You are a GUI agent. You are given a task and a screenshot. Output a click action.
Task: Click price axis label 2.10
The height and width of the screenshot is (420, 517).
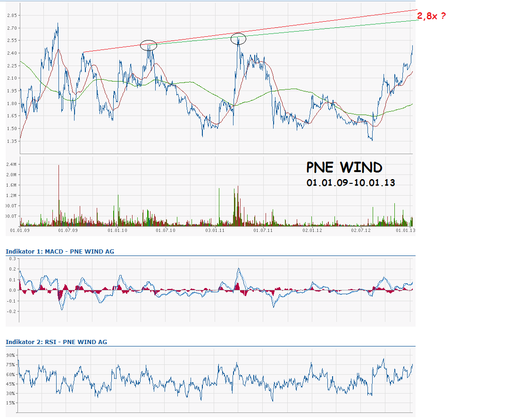click(x=11, y=78)
